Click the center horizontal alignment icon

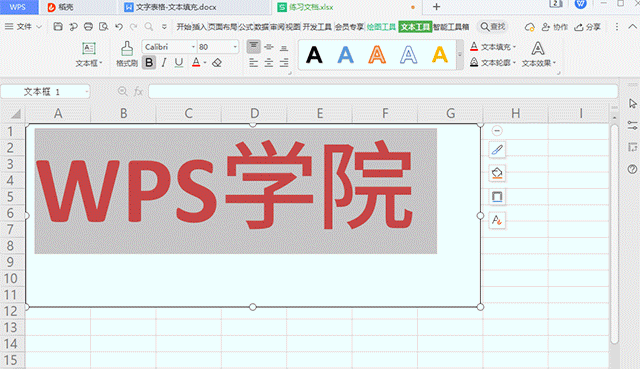pyautogui.click(x=269, y=62)
